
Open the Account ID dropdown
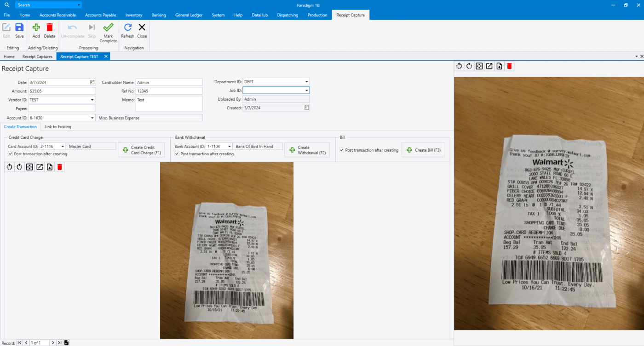point(92,118)
